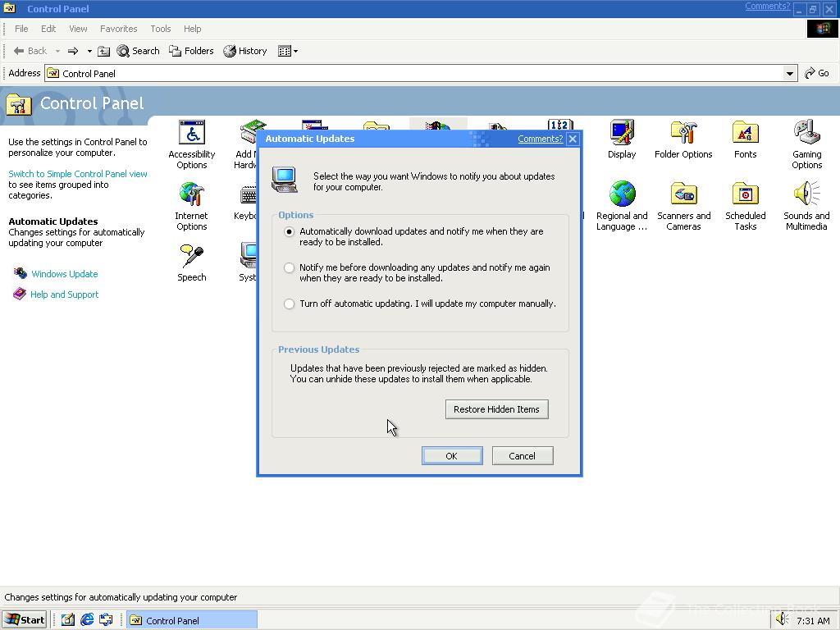Image resolution: width=840 pixels, height=630 pixels.
Task: Open Scanners and Cameras icon
Action: click(683, 206)
